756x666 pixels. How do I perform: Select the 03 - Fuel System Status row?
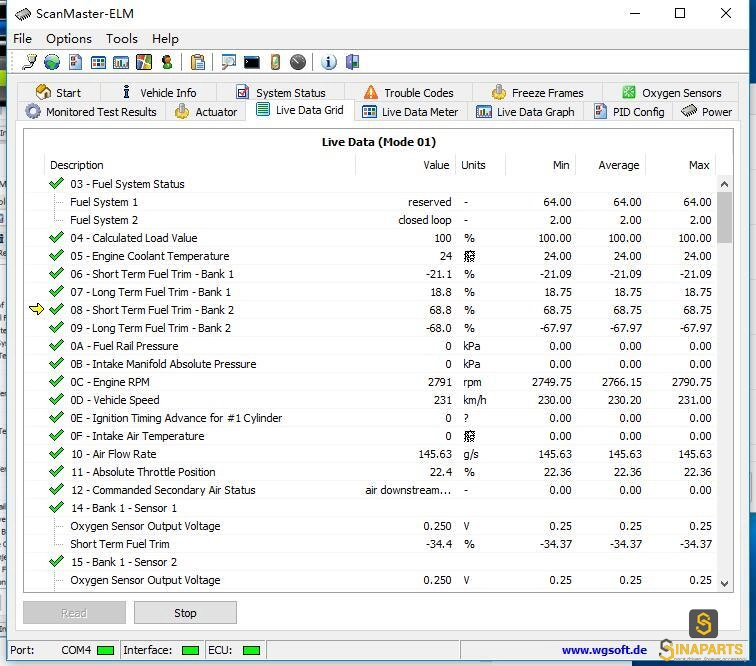coord(370,184)
